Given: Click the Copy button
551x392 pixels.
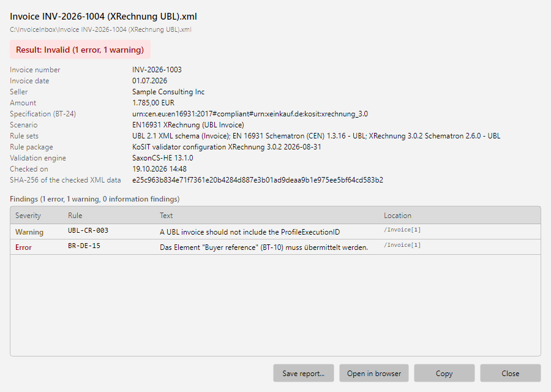Looking at the screenshot, I should (444, 373).
